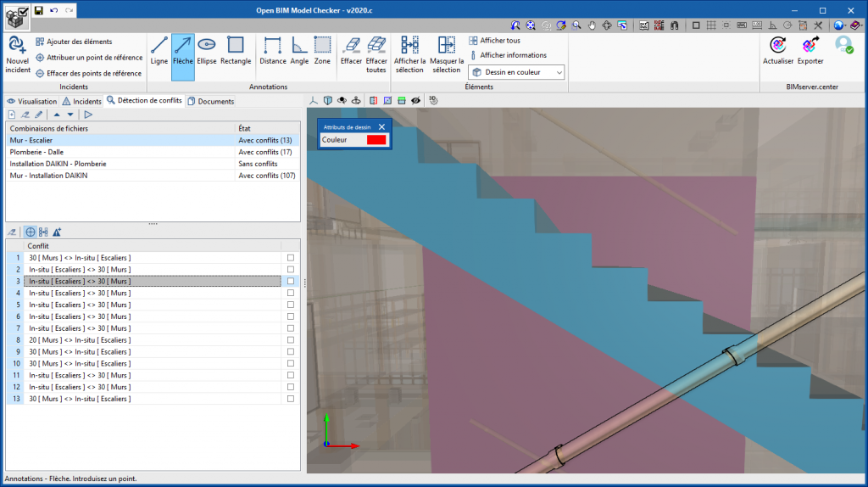868x487 pixels.
Task: Click the Actualiser icon
Action: pos(777,50)
